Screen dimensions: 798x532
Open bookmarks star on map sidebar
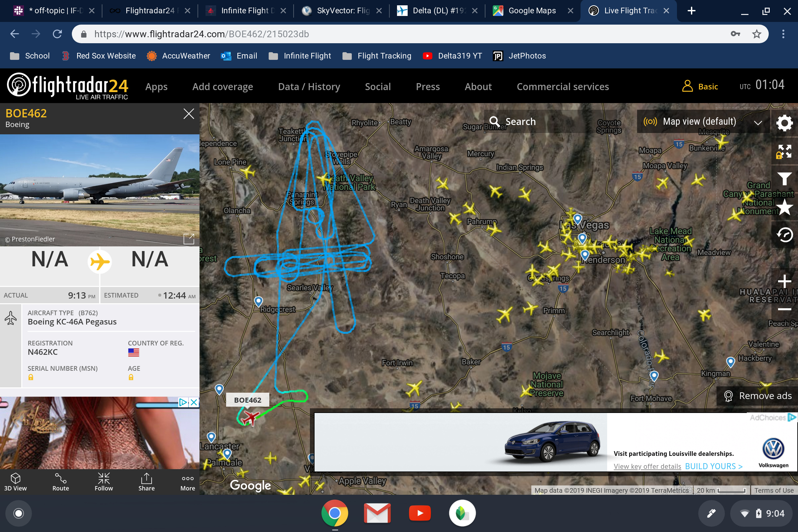click(x=784, y=207)
